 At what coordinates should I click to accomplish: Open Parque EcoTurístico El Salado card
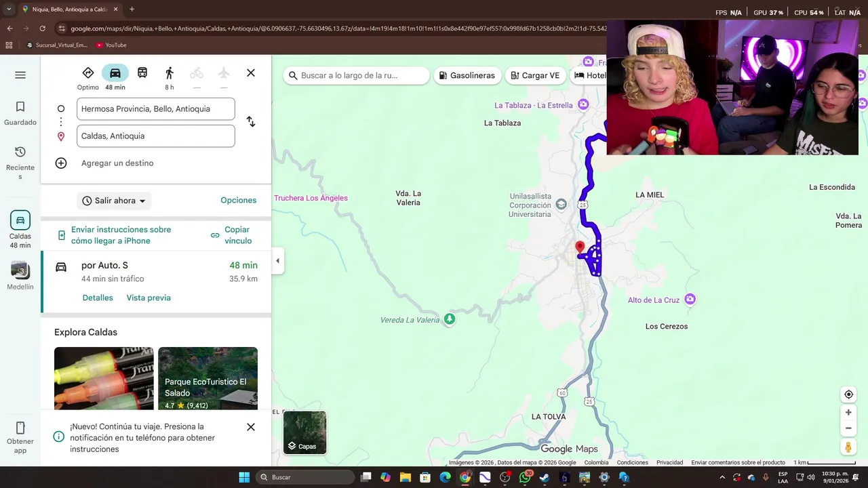pyautogui.click(x=208, y=378)
